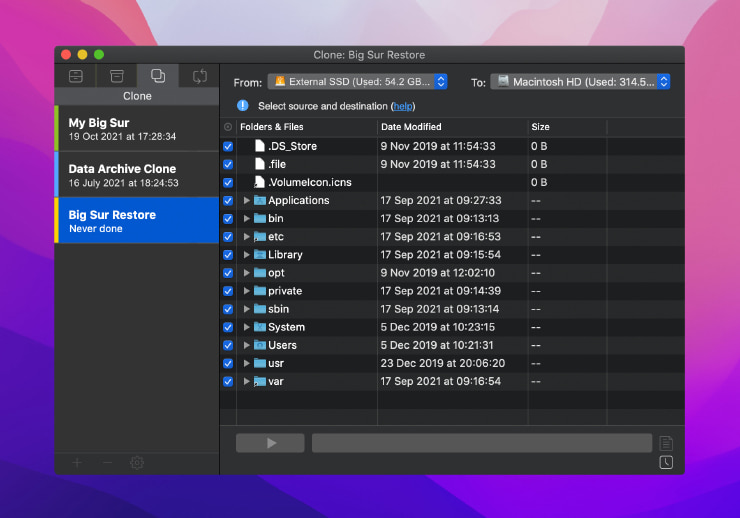The image size is (740, 518).
Task: Click date '23 Dec 2019 at 20:06:20'
Action: (x=442, y=363)
